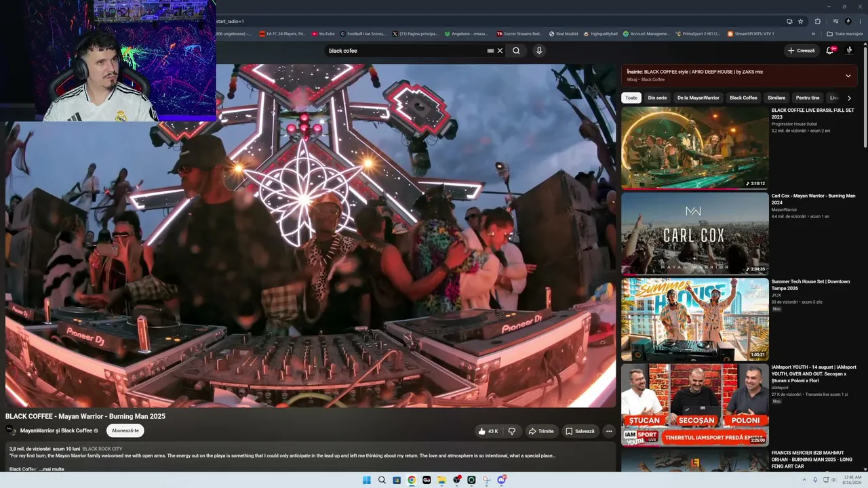Open the Windows Start menu
Screen dimensions: 868x488
point(367,480)
